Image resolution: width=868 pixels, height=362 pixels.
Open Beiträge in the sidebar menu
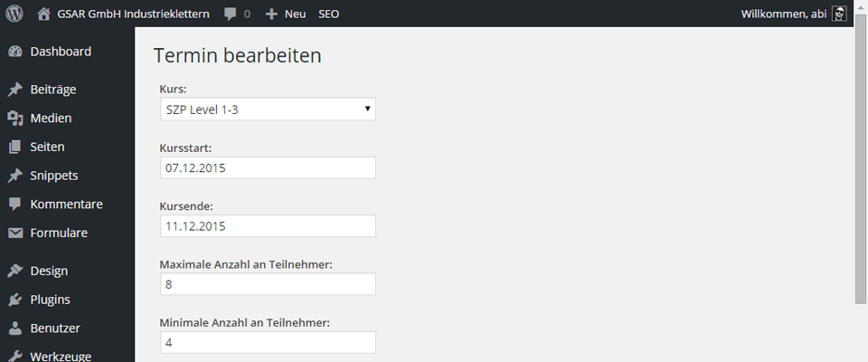53,90
